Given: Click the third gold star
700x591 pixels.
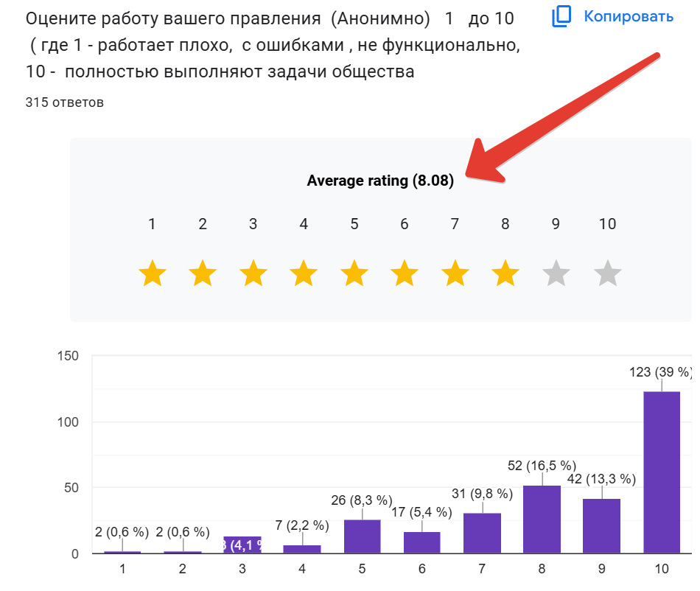Looking at the screenshot, I should pos(253,275).
